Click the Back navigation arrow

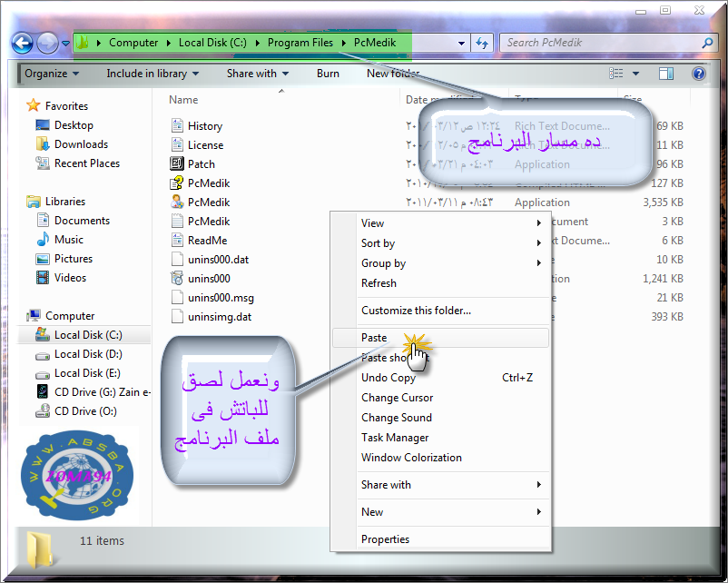22,44
